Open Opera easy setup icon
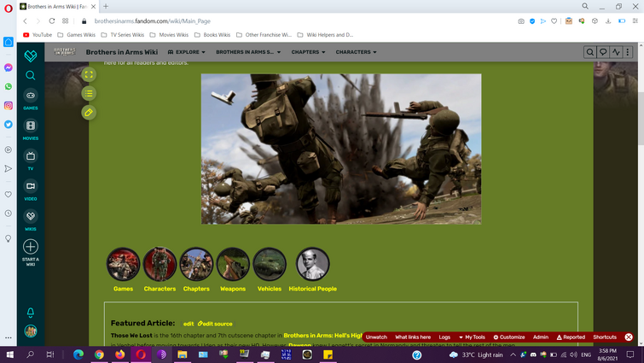The height and width of the screenshot is (363, 644). pyautogui.click(x=635, y=21)
